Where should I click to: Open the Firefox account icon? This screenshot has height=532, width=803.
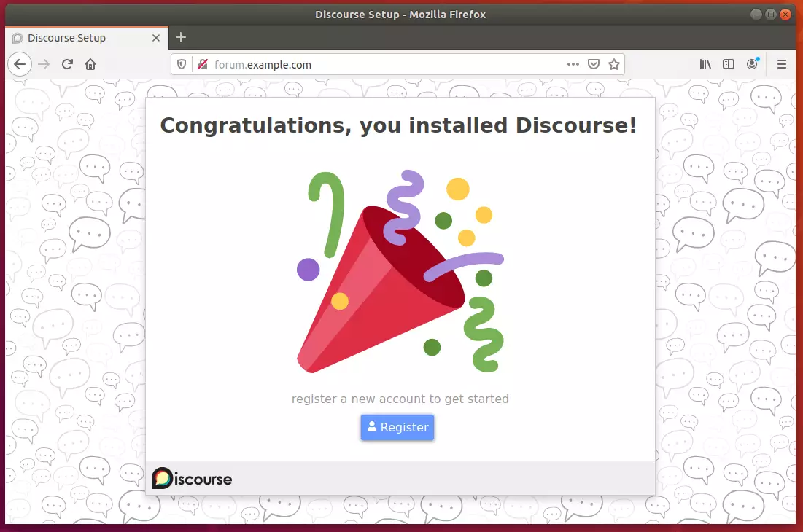(x=752, y=64)
